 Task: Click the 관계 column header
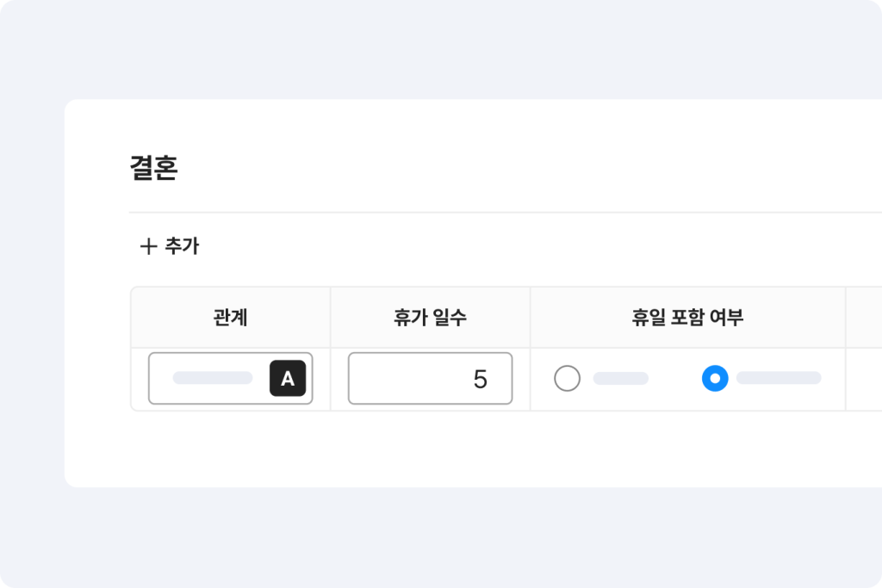231,318
